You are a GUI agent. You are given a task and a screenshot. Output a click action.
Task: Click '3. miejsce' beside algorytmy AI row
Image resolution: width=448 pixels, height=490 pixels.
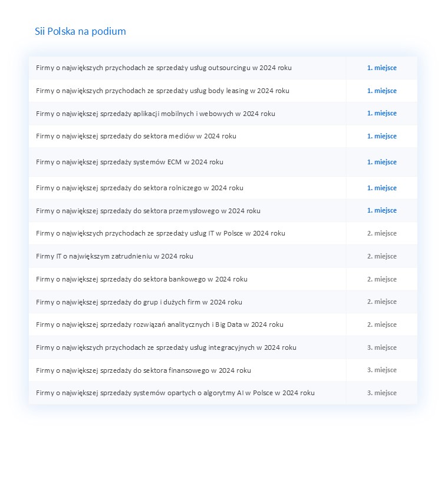(381, 393)
